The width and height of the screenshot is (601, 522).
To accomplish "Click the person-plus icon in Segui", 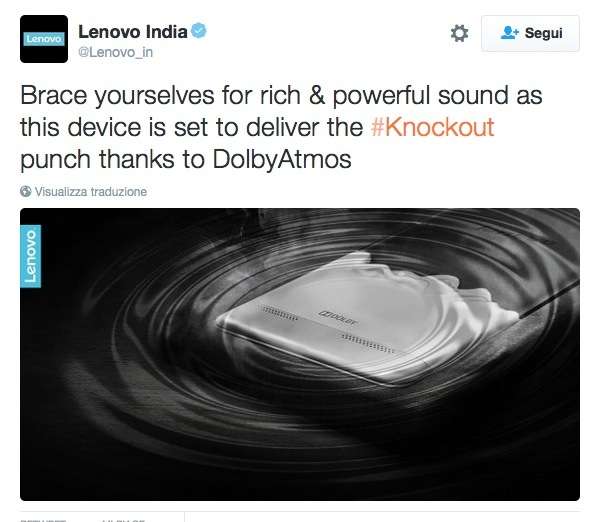I will click(509, 33).
